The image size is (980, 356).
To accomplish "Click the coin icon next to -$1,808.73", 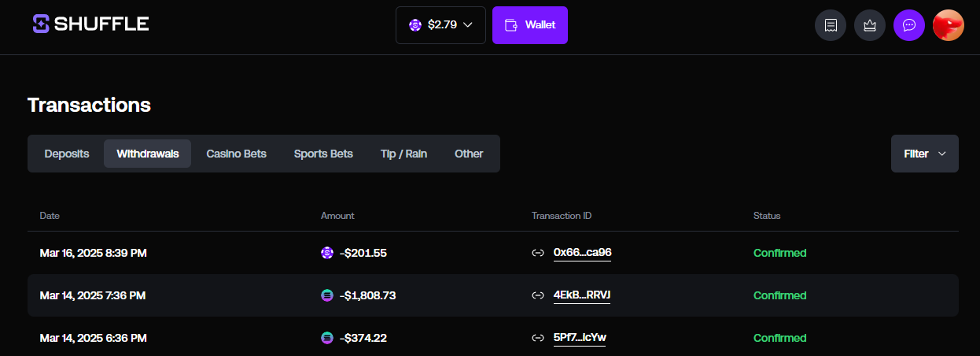I will pyautogui.click(x=327, y=295).
